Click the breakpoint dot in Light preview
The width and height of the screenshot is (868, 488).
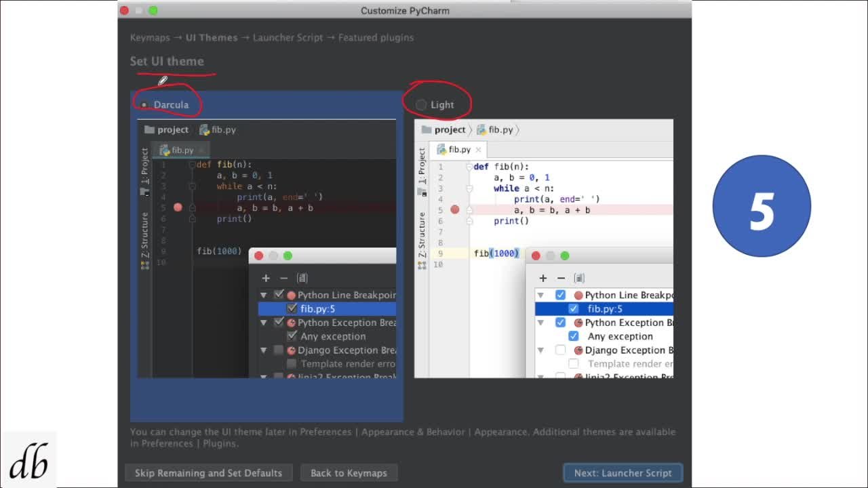[x=455, y=210]
